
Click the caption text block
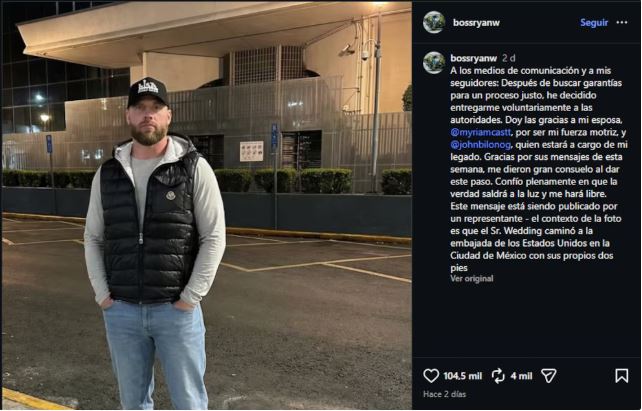538,169
